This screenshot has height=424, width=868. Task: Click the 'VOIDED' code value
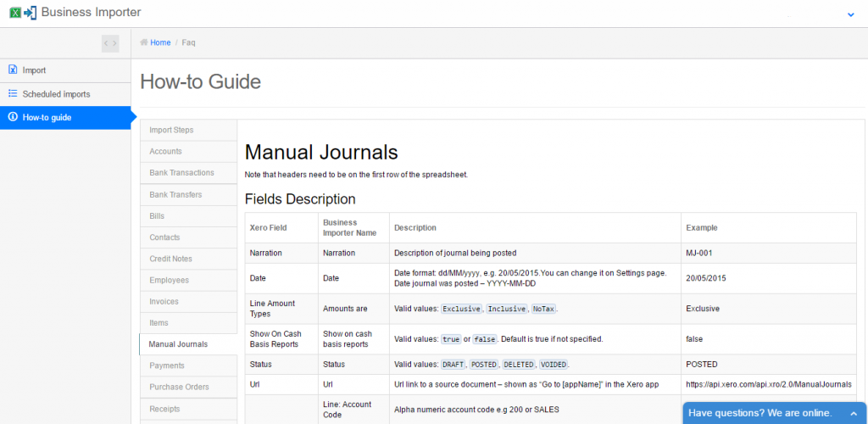point(554,365)
